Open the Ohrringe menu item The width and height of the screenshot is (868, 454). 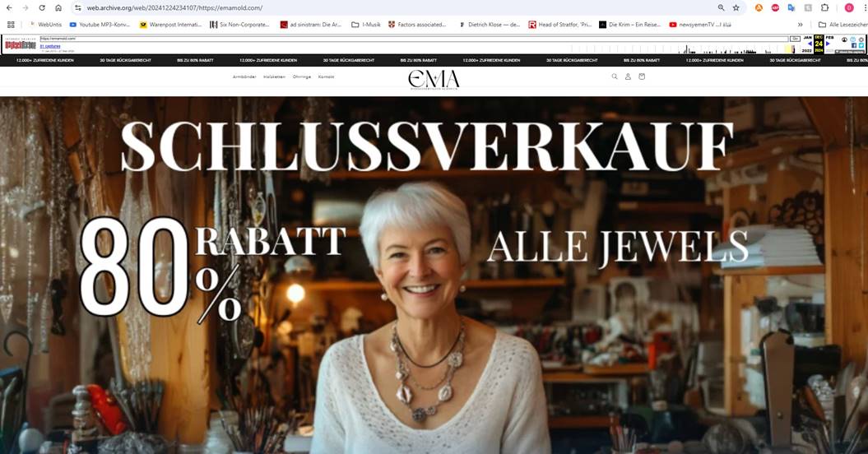(x=302, y=77)
